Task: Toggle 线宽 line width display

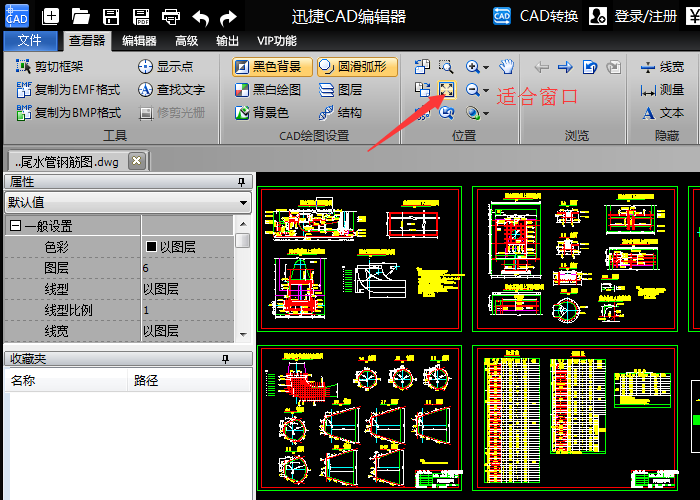Action: pos(662,67)
